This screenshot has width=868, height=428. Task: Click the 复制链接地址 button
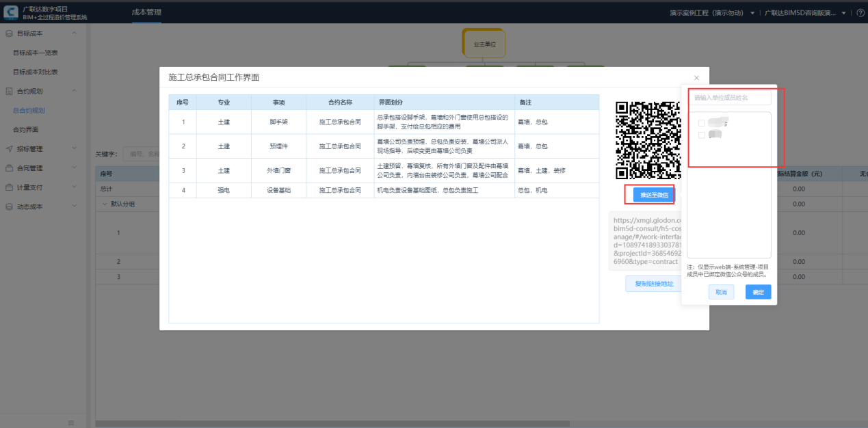pyautogui.click(x=654, y=284)
